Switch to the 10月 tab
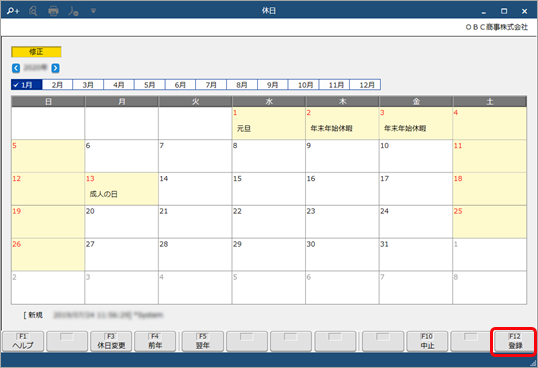 pyautogui.click(x=304, y=85)
